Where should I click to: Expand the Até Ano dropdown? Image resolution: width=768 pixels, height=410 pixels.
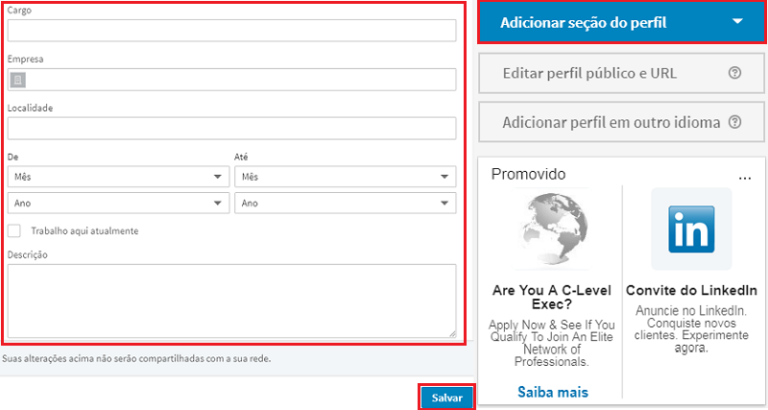[345, 203]
